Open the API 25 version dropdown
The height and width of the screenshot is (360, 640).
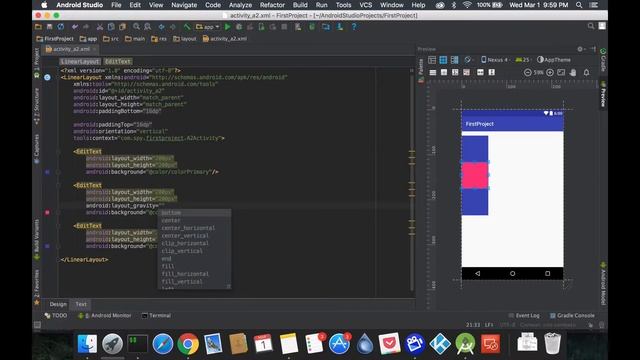[x=523, y=60]
